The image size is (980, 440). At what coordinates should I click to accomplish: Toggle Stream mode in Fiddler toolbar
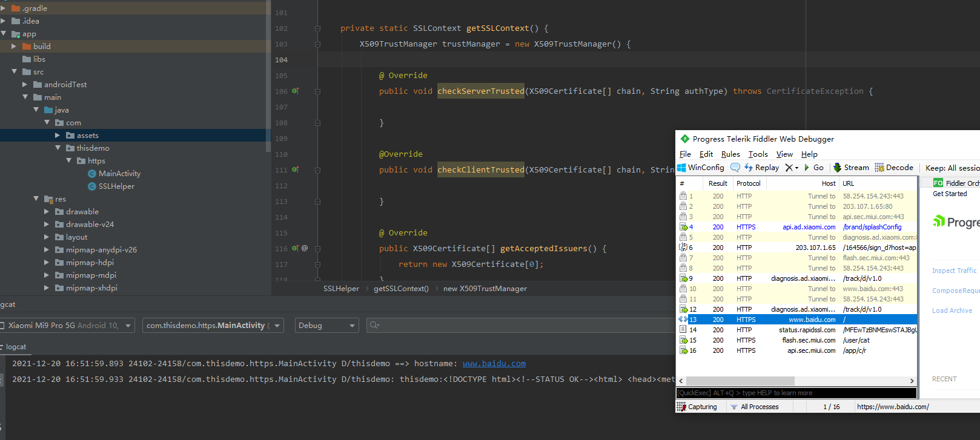pos(851,168)
